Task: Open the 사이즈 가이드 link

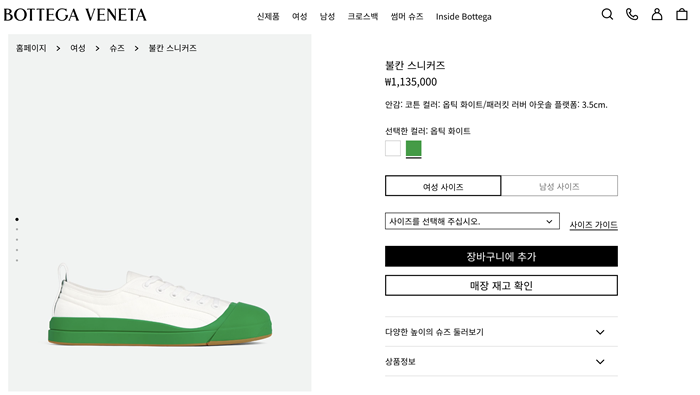Action: pos(593,225)
